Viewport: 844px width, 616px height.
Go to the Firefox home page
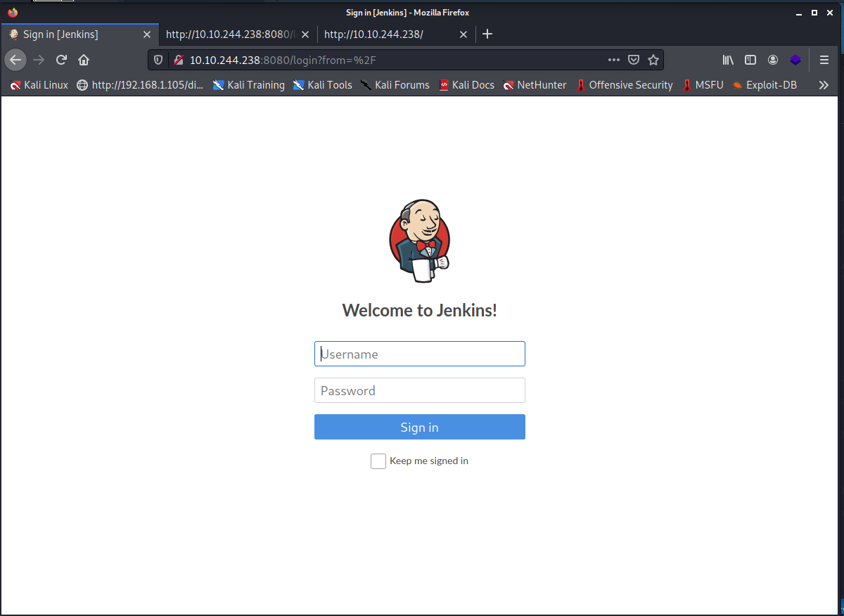[84, 60]
